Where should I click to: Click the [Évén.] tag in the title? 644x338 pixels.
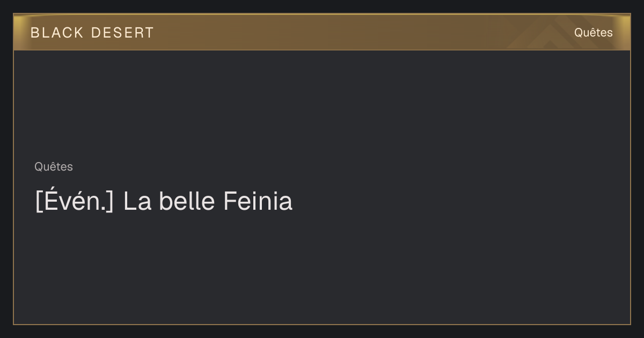(75, 202)
